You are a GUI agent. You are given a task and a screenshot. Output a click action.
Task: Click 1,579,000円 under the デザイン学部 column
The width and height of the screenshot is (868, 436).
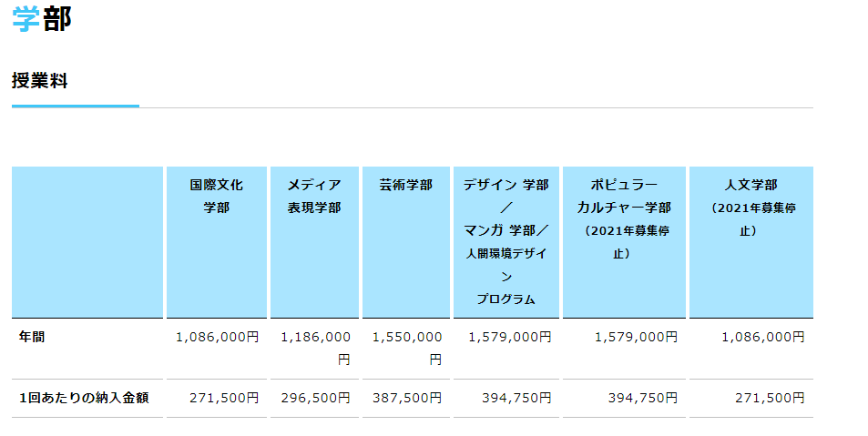tap(509, 337)
